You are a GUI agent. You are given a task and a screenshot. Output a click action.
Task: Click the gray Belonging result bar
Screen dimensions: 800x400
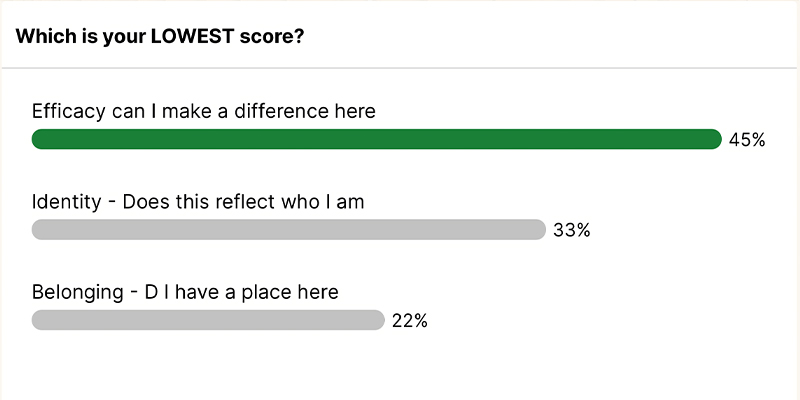point(208,320)
